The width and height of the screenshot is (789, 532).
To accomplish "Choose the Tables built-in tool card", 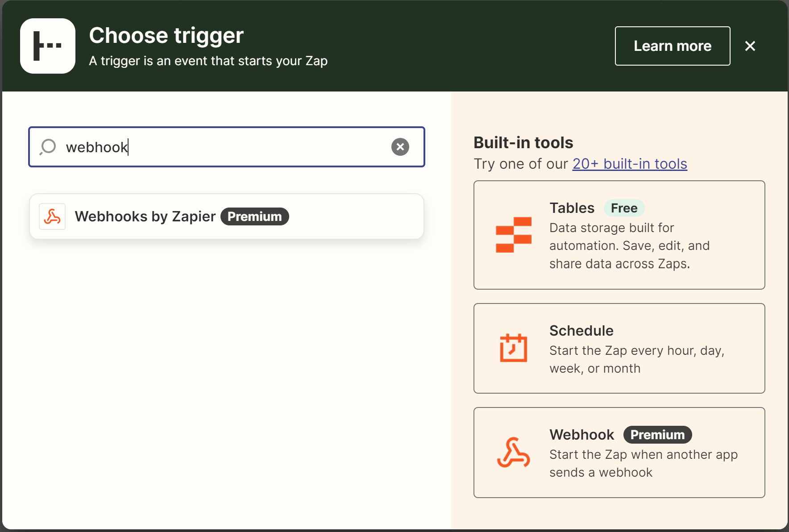I will coord(619,235).
